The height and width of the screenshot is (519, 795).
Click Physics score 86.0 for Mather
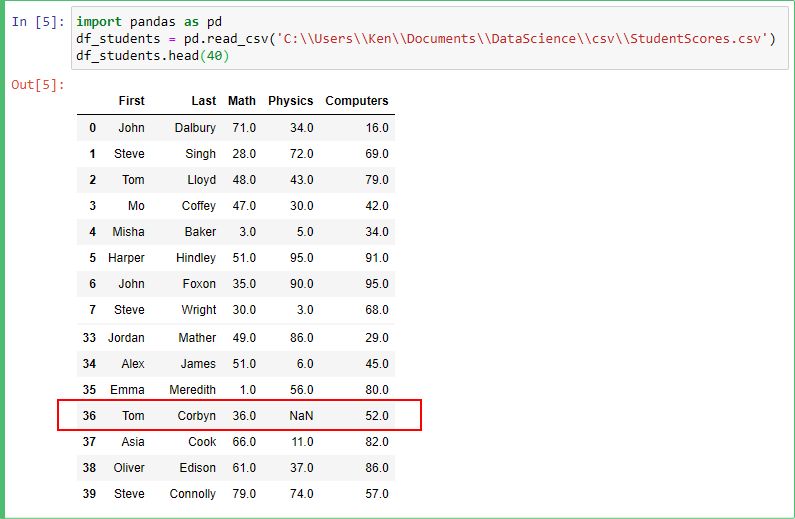click(x=302, y=338)
